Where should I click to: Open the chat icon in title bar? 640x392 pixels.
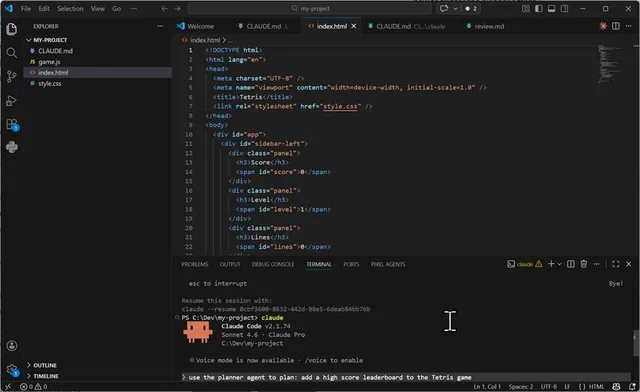tap(444, 9)
